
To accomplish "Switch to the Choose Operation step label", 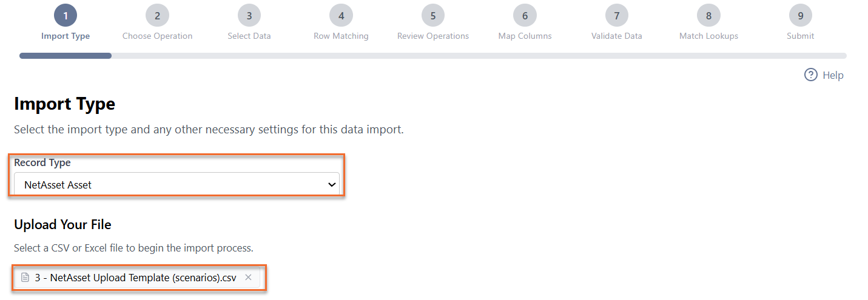I will pyautogui.click(x=157, y=36).
